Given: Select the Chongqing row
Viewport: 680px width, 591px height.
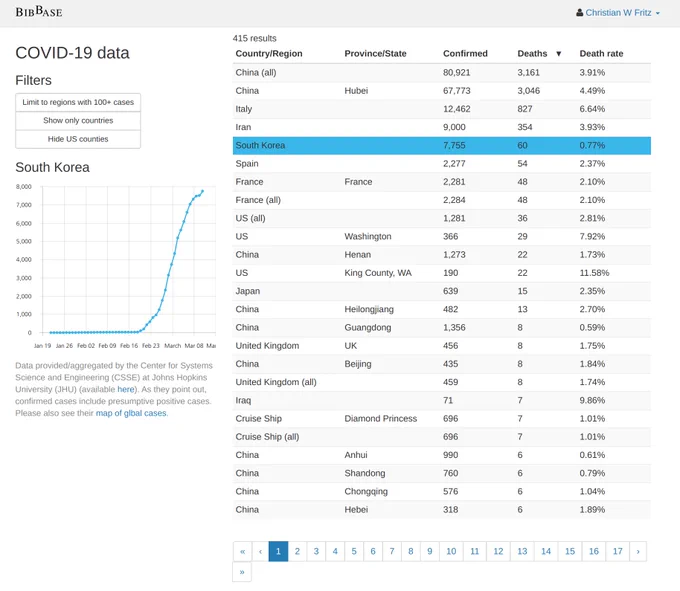Looking at the screenshot, I should 441,491.
